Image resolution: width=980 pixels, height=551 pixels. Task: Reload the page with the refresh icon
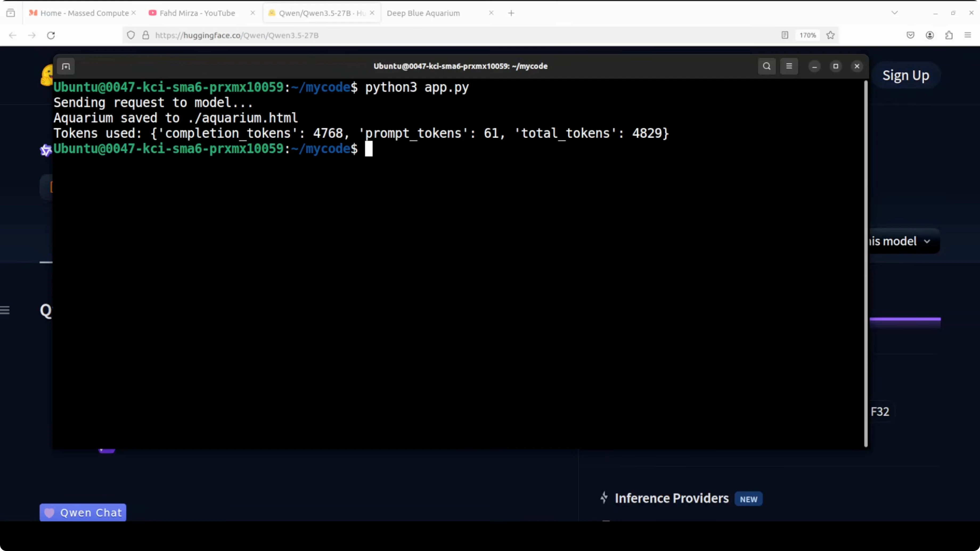(x=51, y=35)
